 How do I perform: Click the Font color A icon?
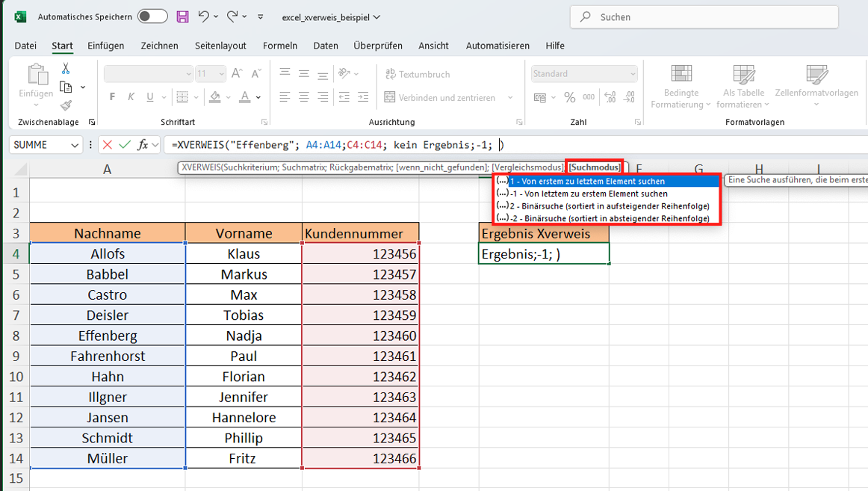(x=245, y=97)
